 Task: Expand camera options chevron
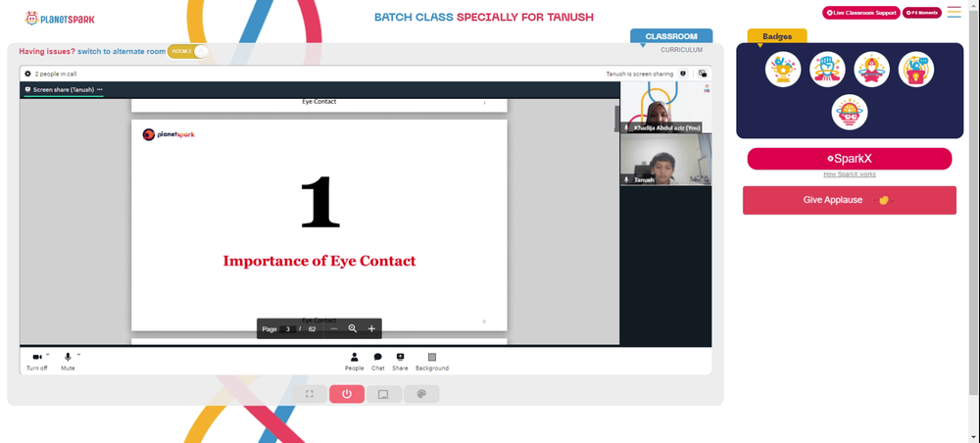point(47,354)
